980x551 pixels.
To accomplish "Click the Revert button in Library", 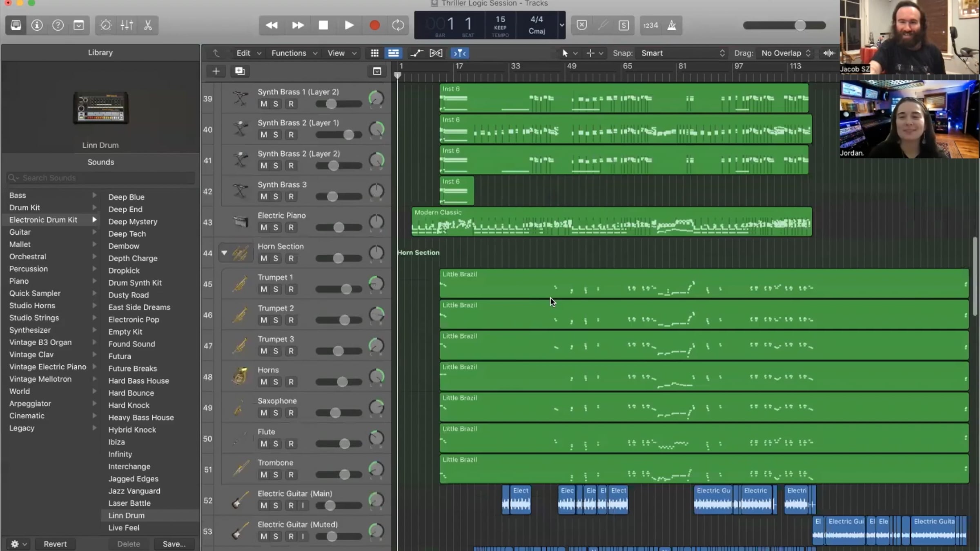I will pos(55,544).
